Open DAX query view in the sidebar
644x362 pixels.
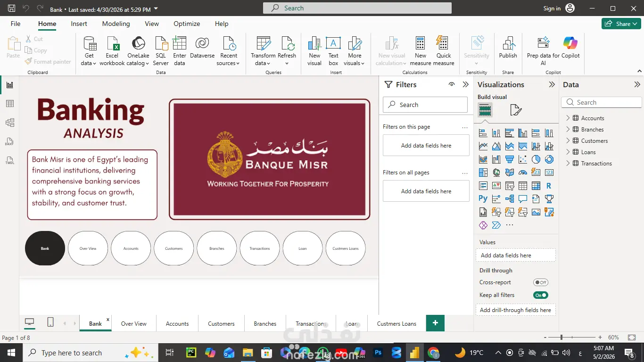(10, 141)
